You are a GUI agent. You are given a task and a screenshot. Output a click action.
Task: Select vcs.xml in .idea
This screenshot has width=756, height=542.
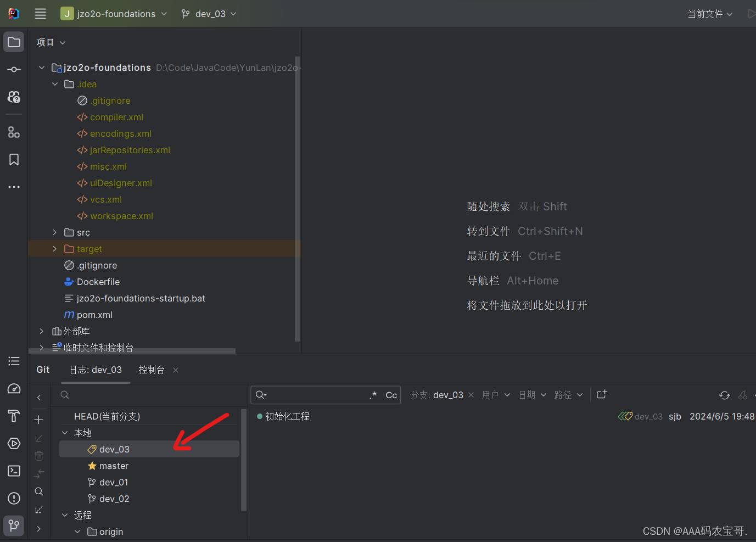point(106,199)
